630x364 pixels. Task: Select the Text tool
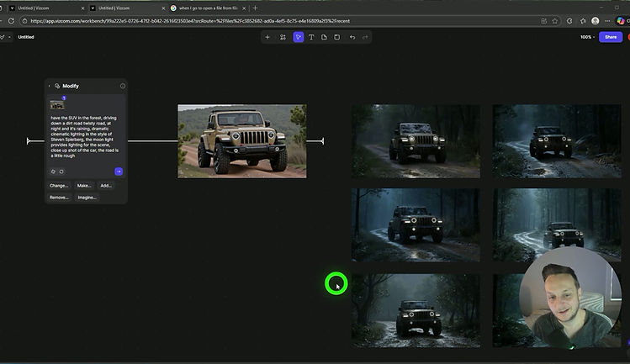point(311,37)
